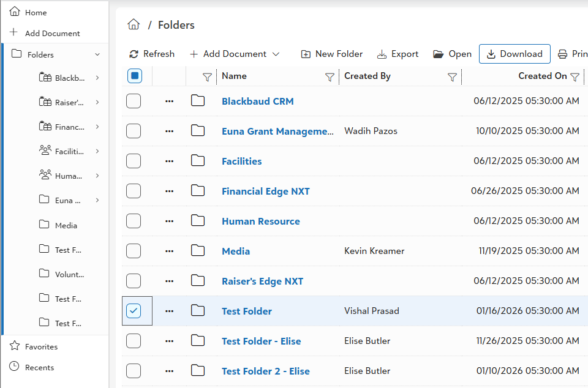Open Recents in the sidebar
588x388 pixels.
[x=39, y=368]
